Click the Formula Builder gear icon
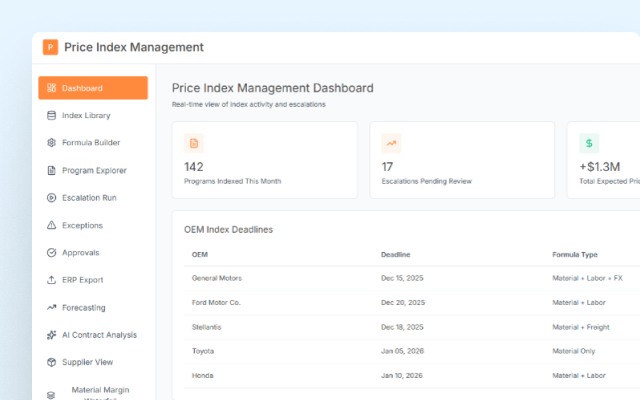 click(51, 142)
